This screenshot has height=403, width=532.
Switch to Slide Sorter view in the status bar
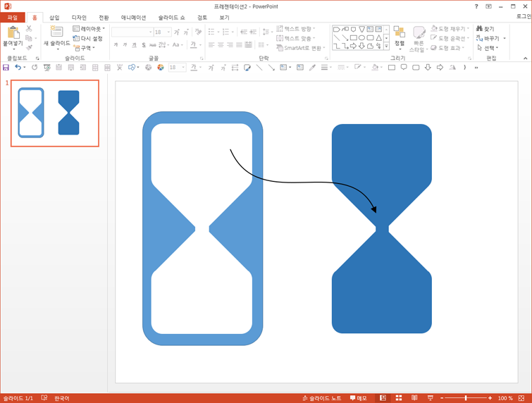(x=399, y=398)
